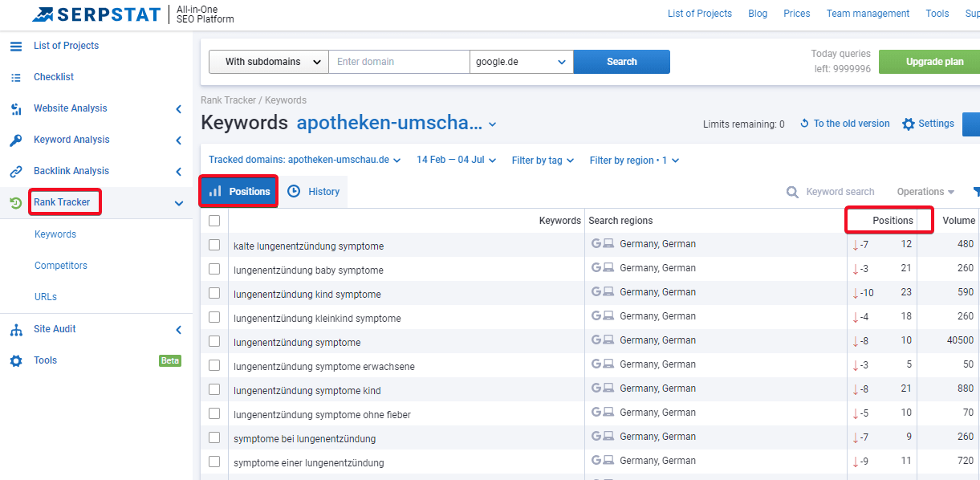Check the lungenentzündung baby symptome row
Screen dimensions: 980x480
pos(214,269)
